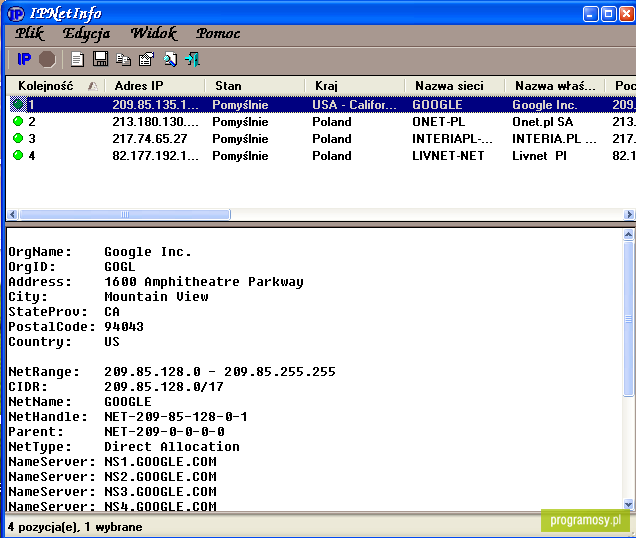Screen dimensions: 636x538
Task: Click the IPNetInfo title bar logo
Action: (x=16, y=14)
